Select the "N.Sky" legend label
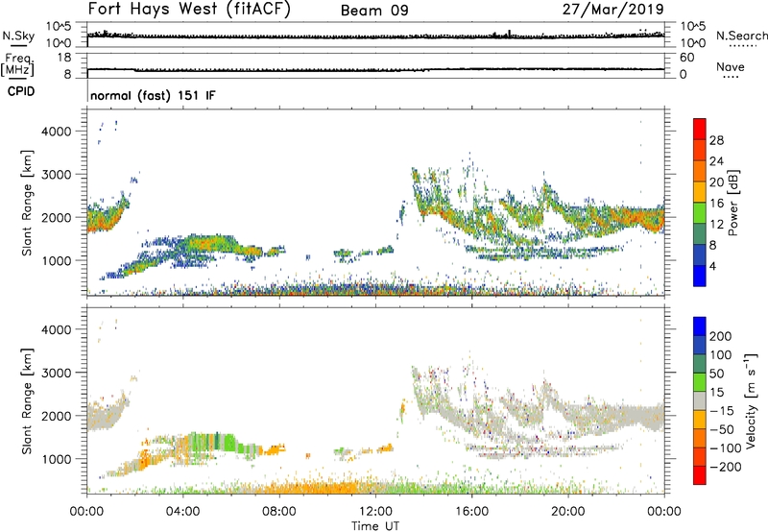This screenshot has height=532, width=768. tap(18, 36)
